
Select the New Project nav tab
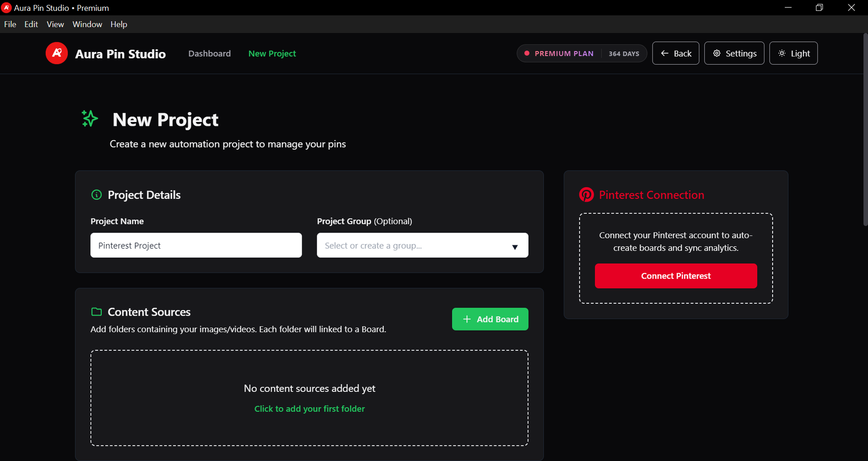272,54
